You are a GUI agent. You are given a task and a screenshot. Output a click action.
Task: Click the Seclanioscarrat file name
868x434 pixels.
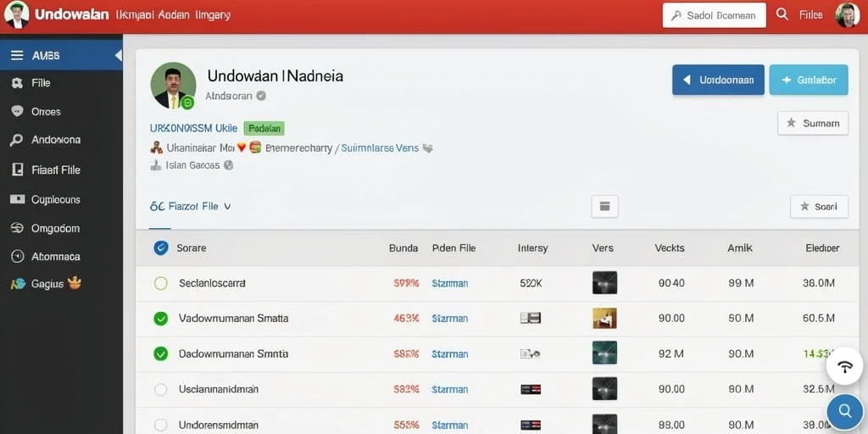point(212,283)
